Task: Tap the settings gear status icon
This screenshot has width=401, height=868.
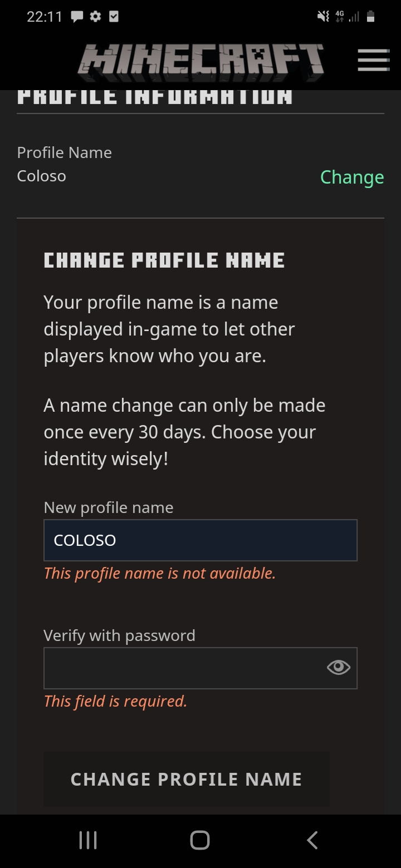Action: click(95, 17)
